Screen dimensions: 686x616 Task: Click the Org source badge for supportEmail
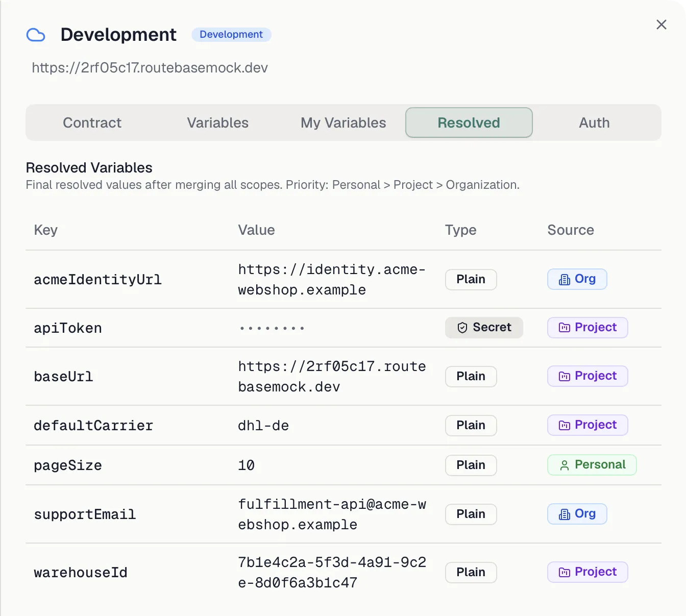(x=577, y=514)
